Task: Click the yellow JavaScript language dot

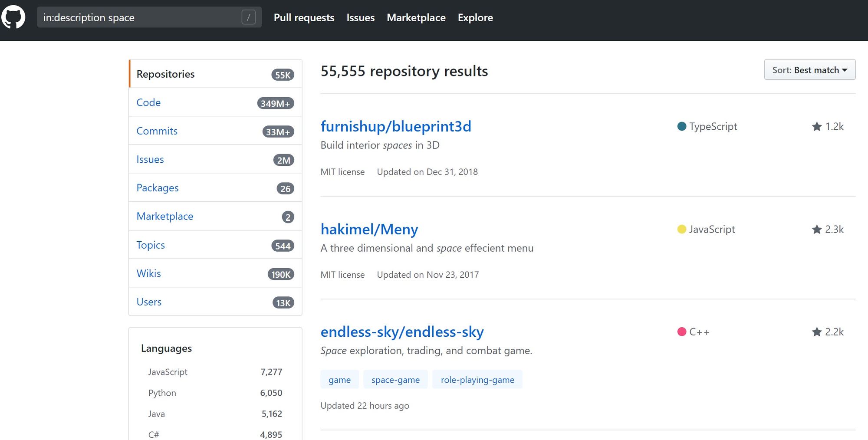Action: coord(682,229)
